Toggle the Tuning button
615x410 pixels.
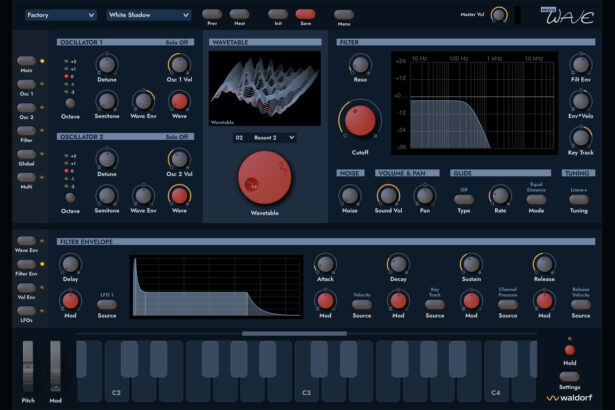tap(579, 200)
